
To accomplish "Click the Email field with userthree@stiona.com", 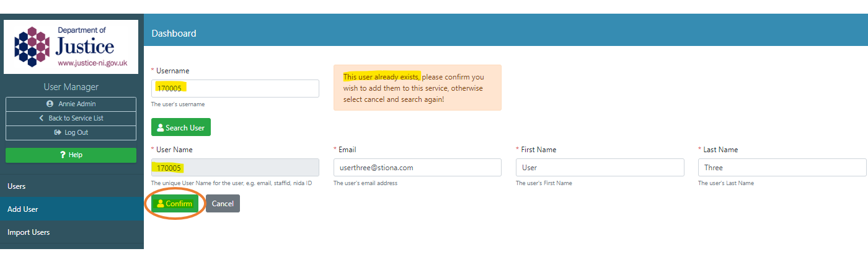I will tap(417, 167).
